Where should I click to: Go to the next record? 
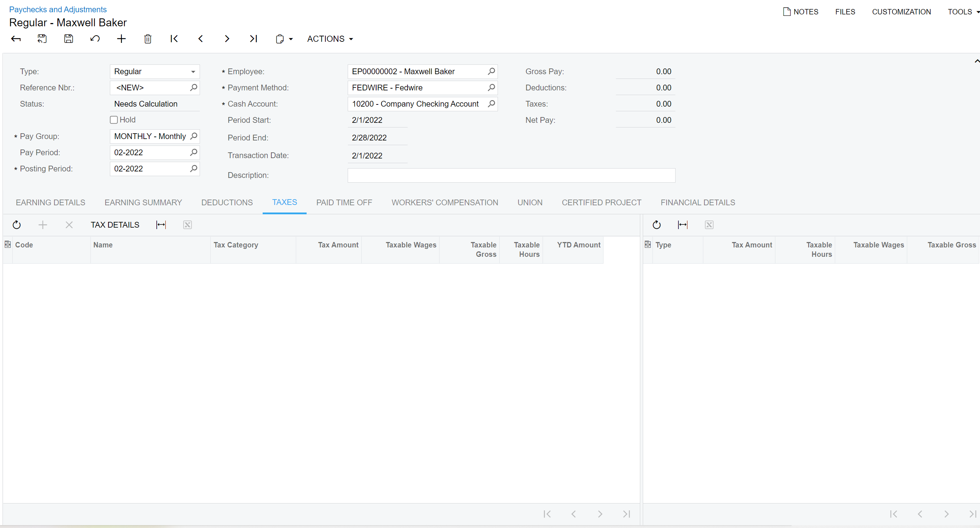tap(227, 39)
